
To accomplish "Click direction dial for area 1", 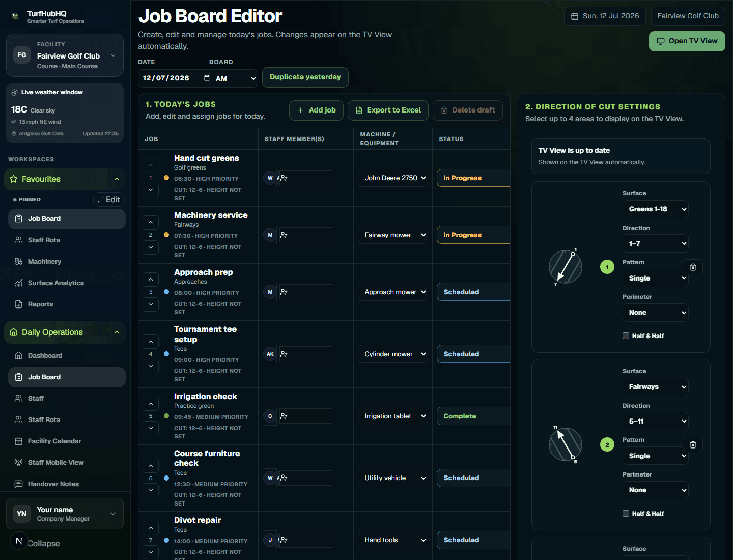I will 566,267.
